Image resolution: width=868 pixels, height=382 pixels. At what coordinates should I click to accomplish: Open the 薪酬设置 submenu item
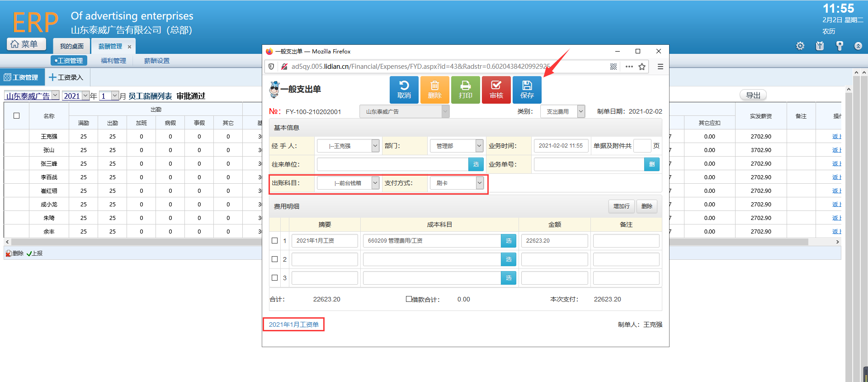click(157, 61)
